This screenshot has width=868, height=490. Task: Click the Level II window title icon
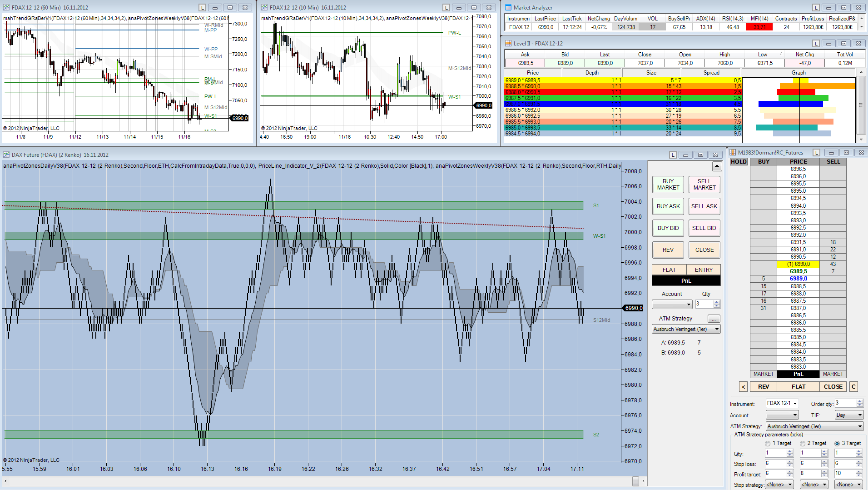click(508, 43)
